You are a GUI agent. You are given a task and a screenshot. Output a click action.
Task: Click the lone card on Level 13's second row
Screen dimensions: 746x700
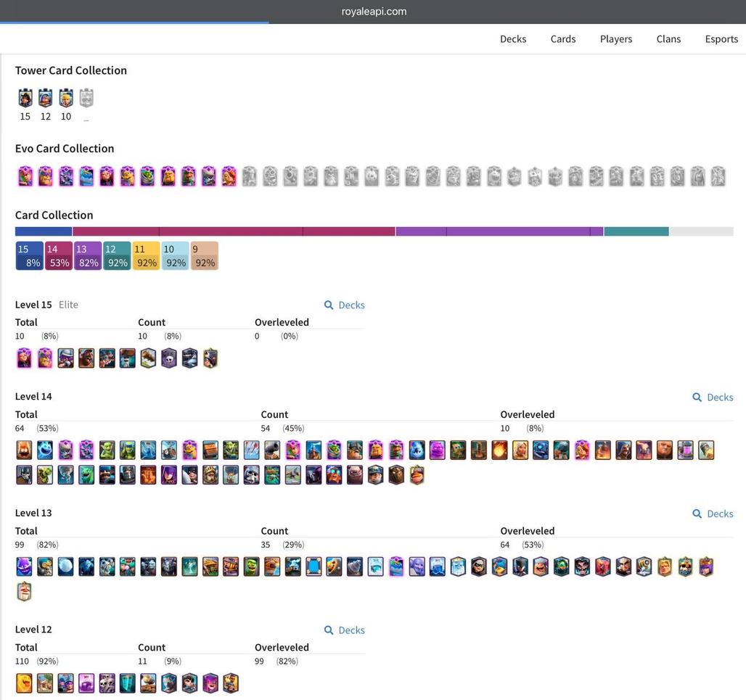pyautogui.click(x=24, y=591)
